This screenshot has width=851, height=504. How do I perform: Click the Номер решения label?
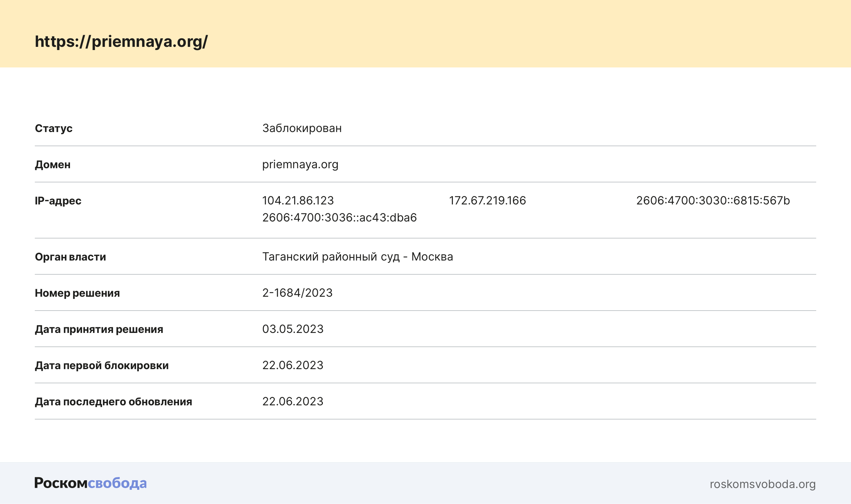coord(77,293)
